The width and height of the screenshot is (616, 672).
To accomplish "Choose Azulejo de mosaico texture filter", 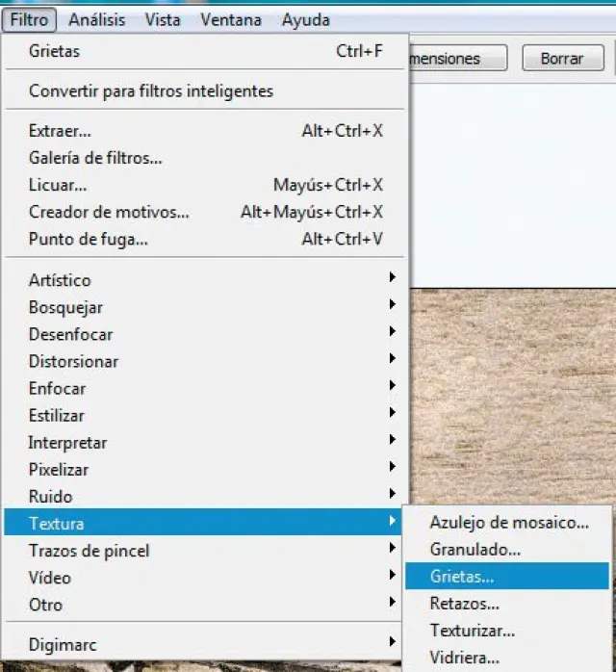I will pos(509,523).
